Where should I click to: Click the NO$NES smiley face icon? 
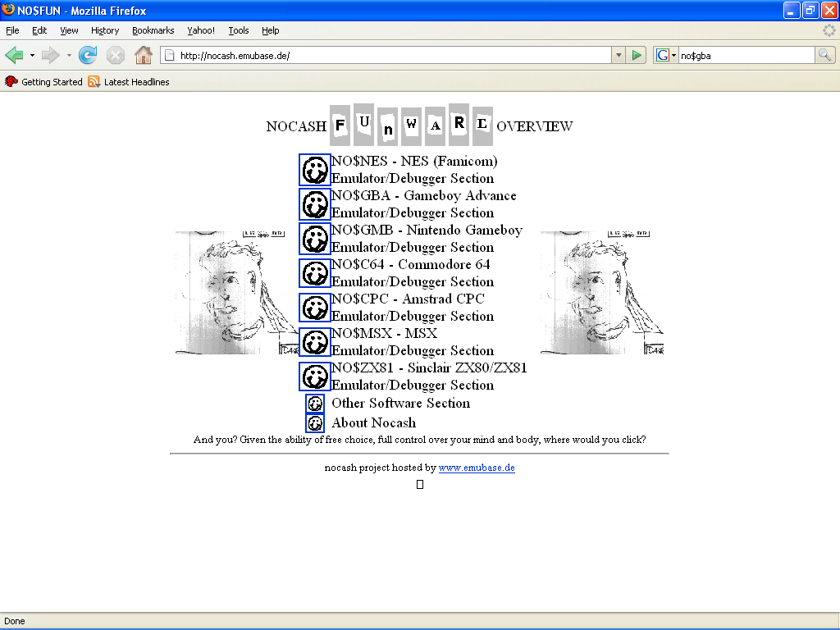point(315,170)
